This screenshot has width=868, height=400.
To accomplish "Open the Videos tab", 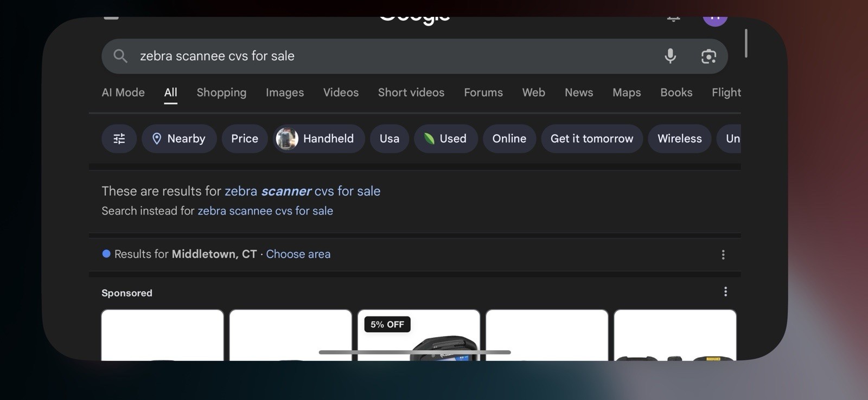I will 341,93.
